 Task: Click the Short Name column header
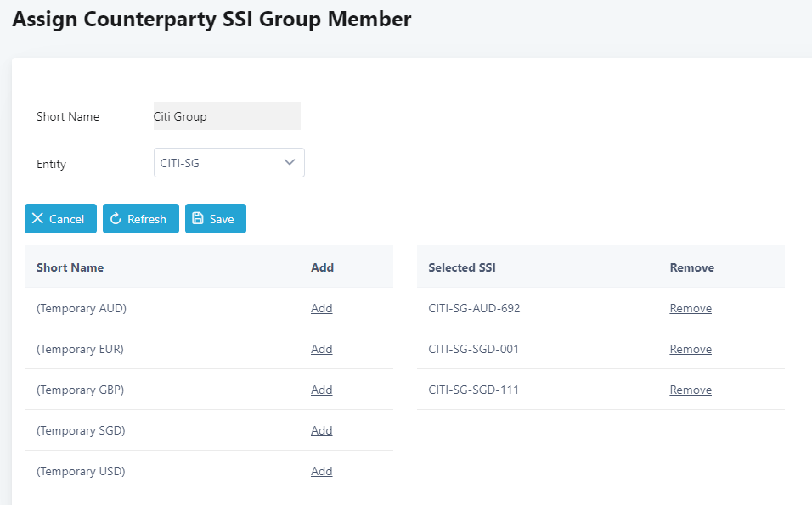tap(70, 267)
